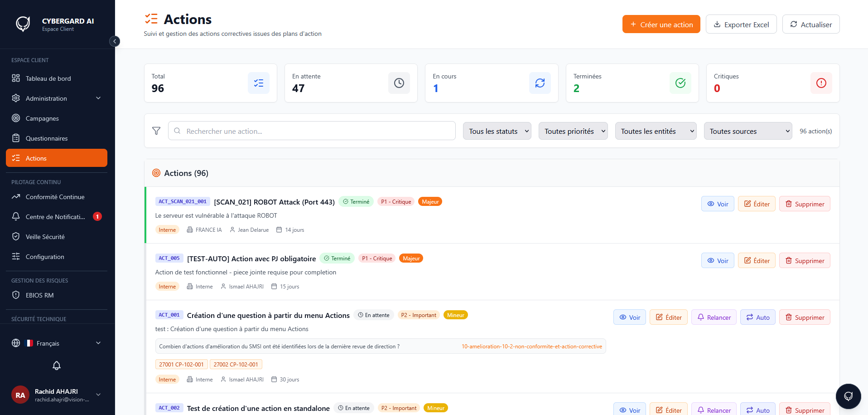
Task: Open Configuration in the sidebar
Action: pyautogui.click(x=57, y=257)
